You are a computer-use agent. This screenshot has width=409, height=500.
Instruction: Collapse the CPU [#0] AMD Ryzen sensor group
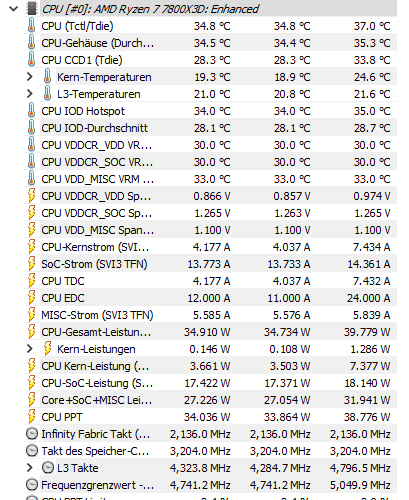click(x=13, y=9)
